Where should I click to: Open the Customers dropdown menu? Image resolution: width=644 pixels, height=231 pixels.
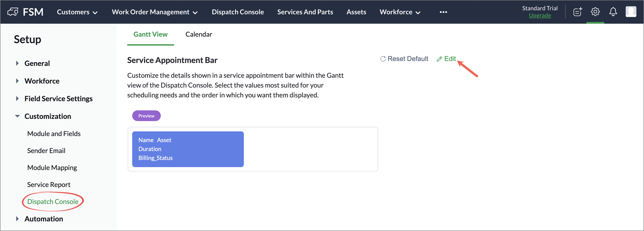click(x=77, y=12)
